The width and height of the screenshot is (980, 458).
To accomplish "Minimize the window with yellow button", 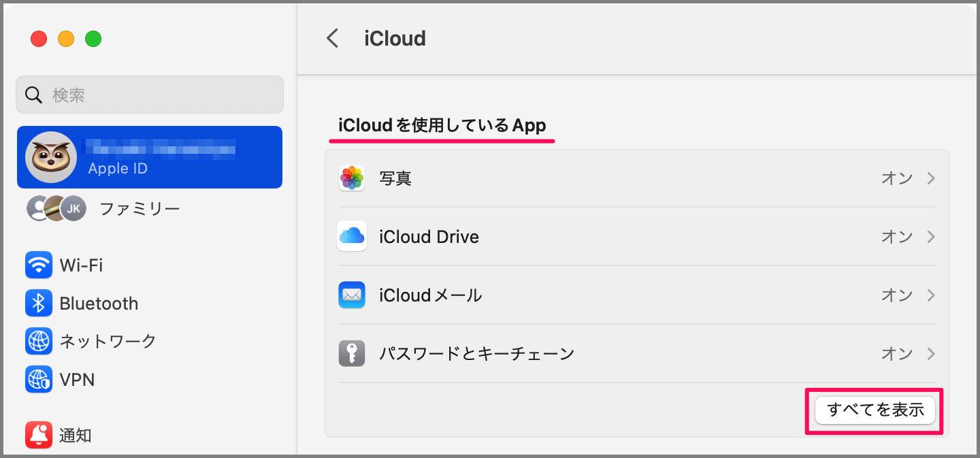I will pyautogui.click(x=66, y=39).
